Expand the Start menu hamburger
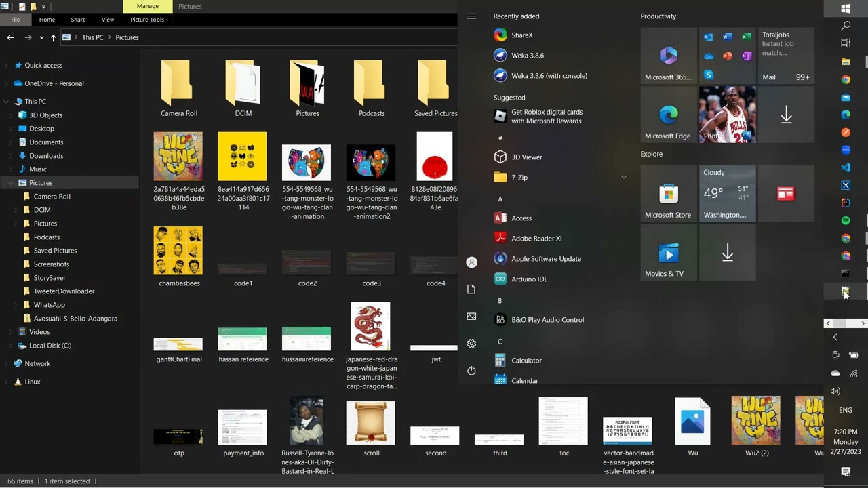868x488 pixels. coord(471,16)
